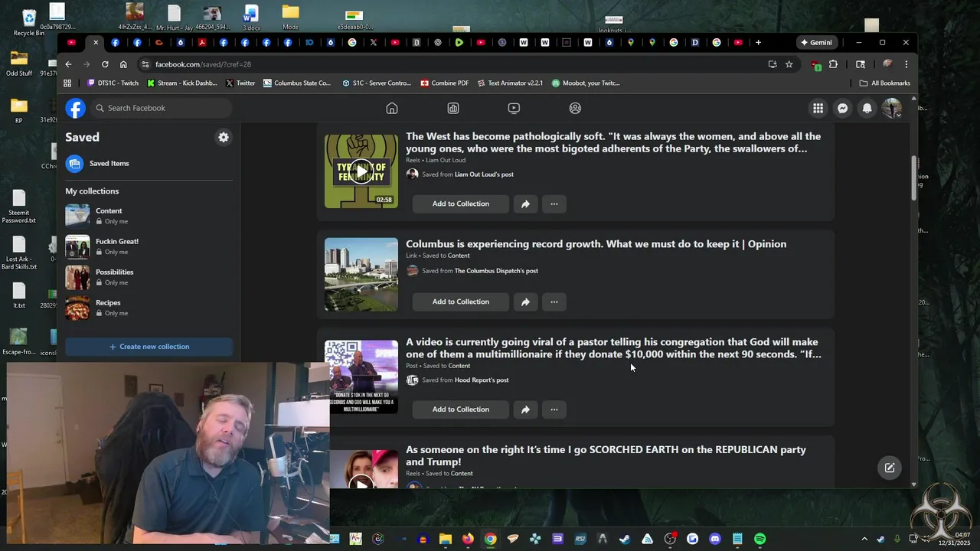The image size is (980, 551).
Task: Open the Facebook dashboard chart icon
Action: 453,109
